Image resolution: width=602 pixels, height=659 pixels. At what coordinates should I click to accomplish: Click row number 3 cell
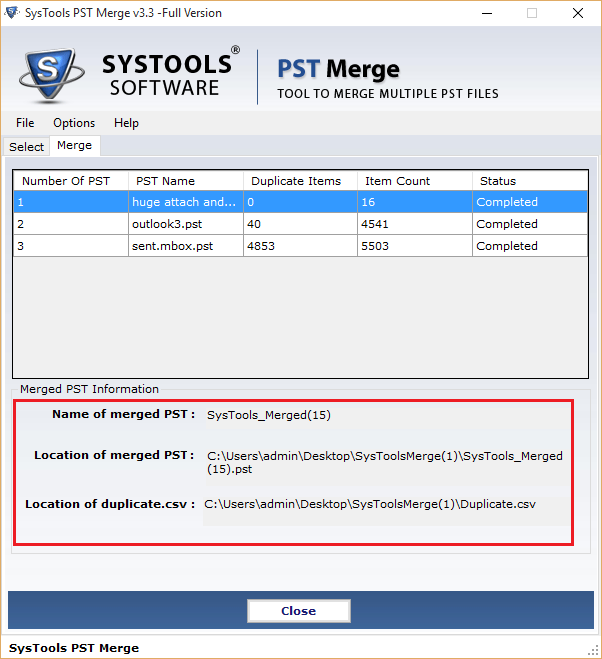[x=71, y=246]
